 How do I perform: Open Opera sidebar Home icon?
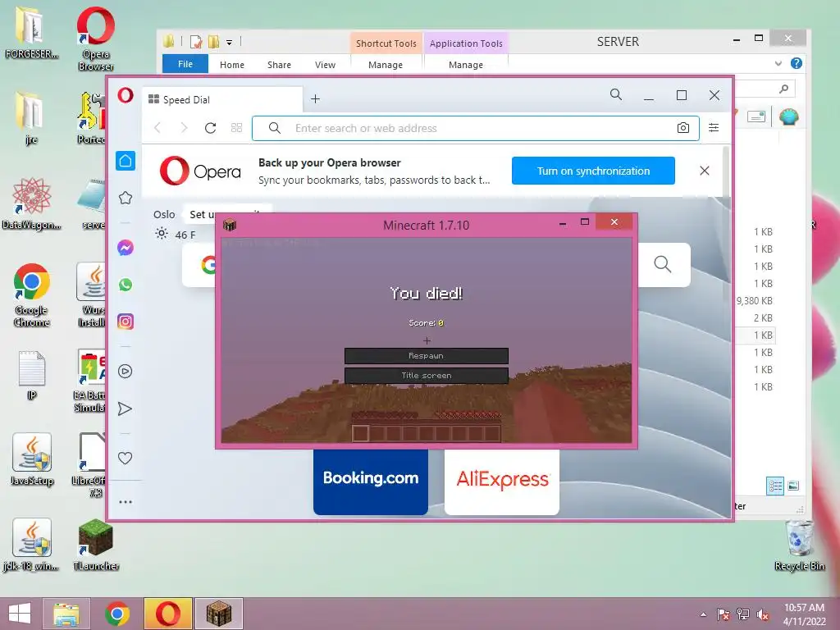[x=126, y=161]
